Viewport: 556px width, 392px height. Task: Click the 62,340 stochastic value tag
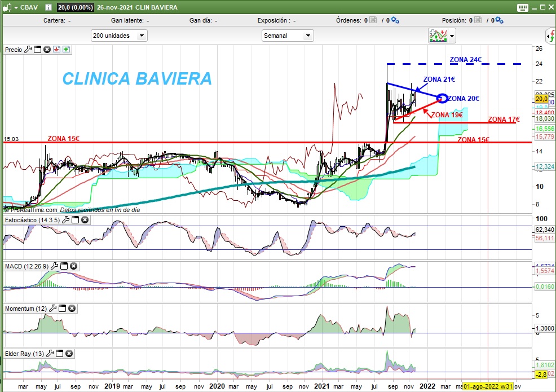point(545,230)
